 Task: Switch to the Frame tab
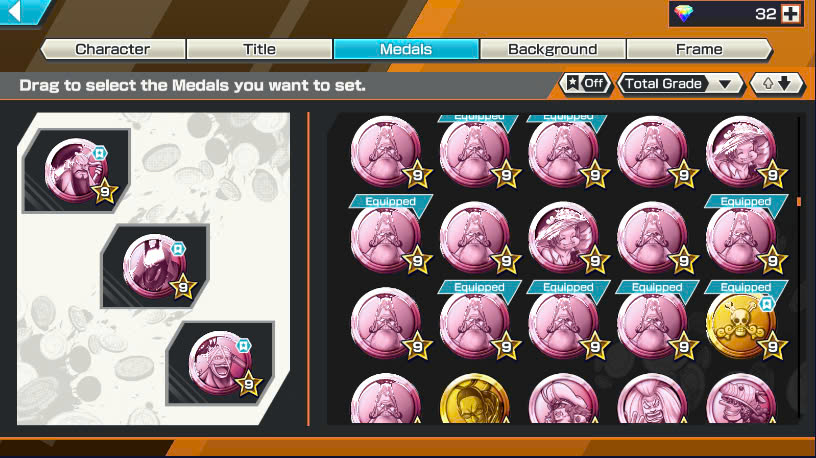(x=699, y=49)
